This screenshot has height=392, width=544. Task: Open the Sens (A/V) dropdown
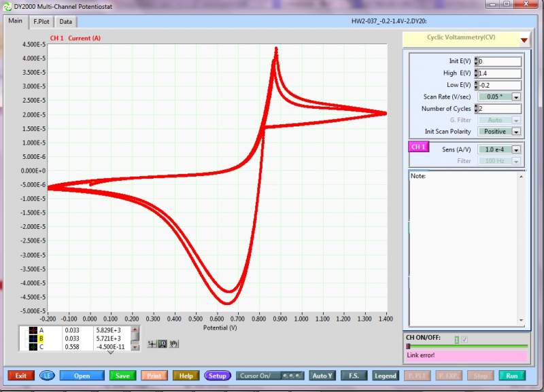click(x=516, y=149)
